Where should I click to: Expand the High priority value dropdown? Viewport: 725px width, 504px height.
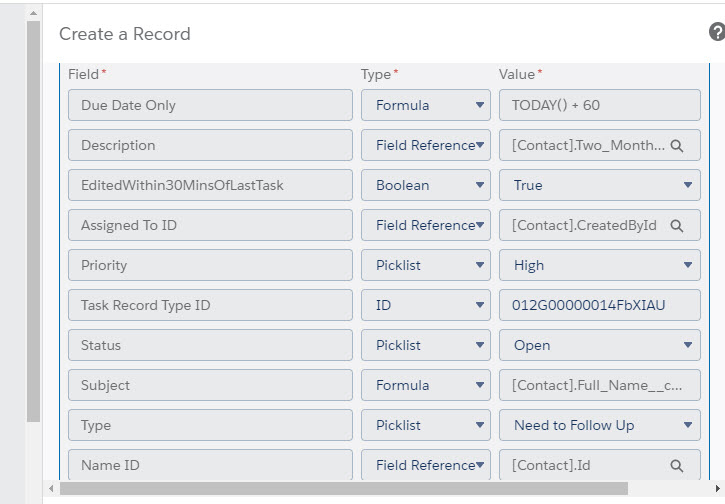pyautogui.click(x=599, y=265)
